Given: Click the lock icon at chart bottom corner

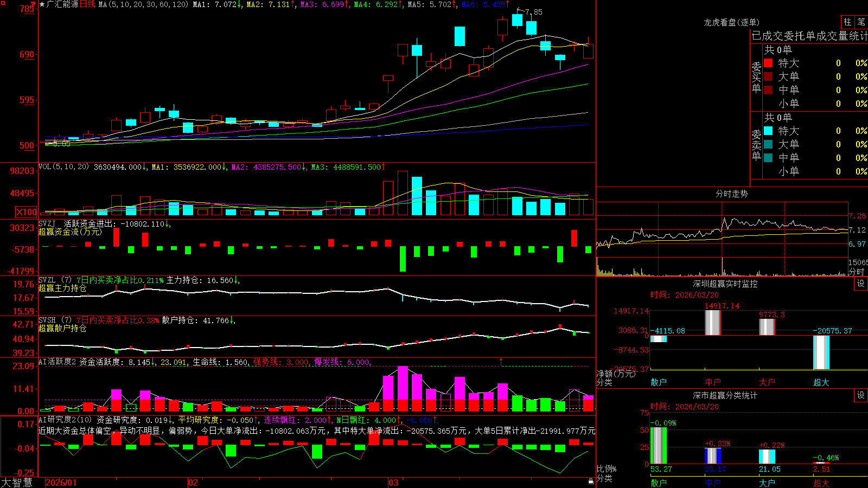Looking at the screenshot, I should (x=591, y=481).
